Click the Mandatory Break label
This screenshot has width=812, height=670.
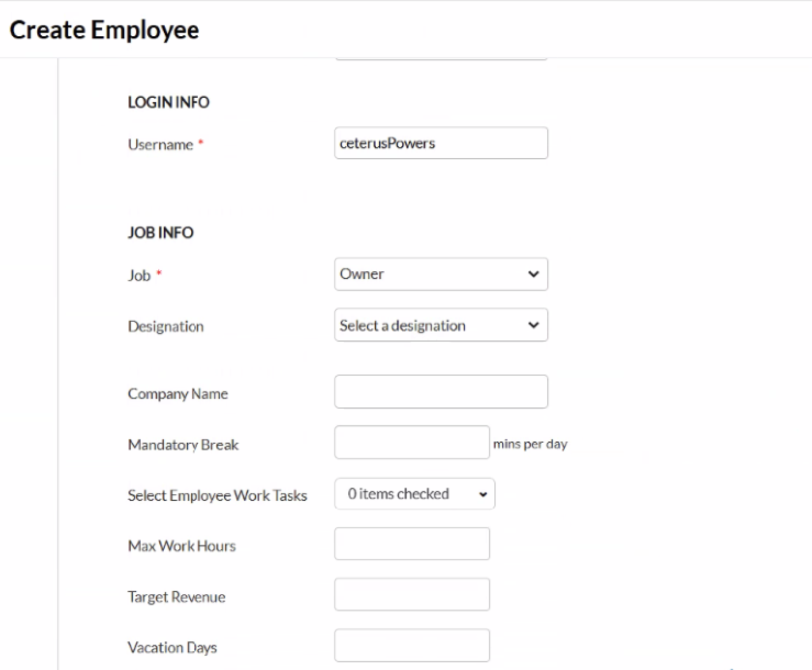183,444
